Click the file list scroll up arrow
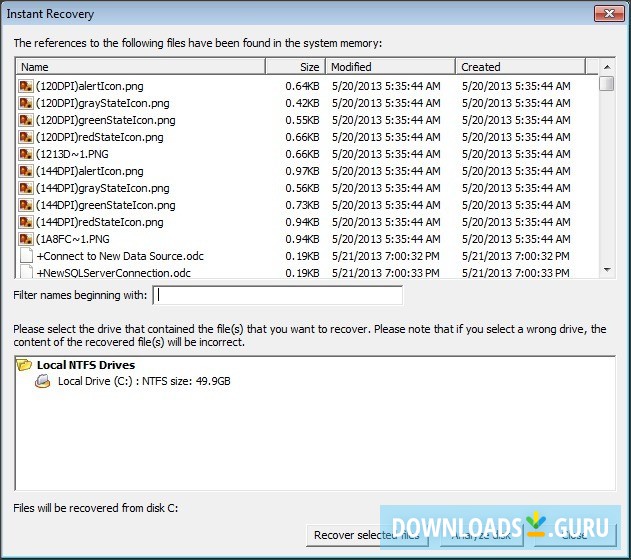The width and height of the screenshot is (631, 560). (606, 67)
